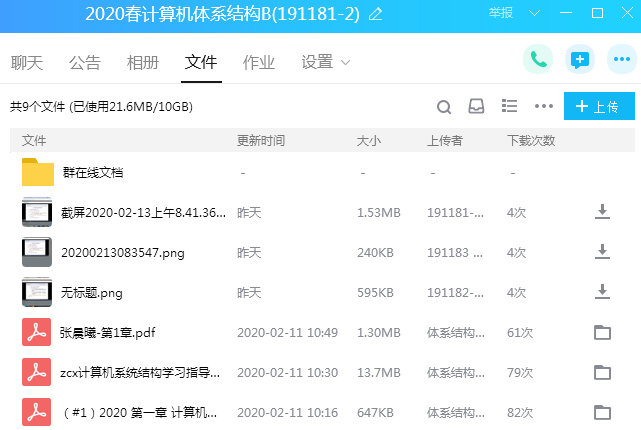Switch the file list view mode

coord(509,107)
